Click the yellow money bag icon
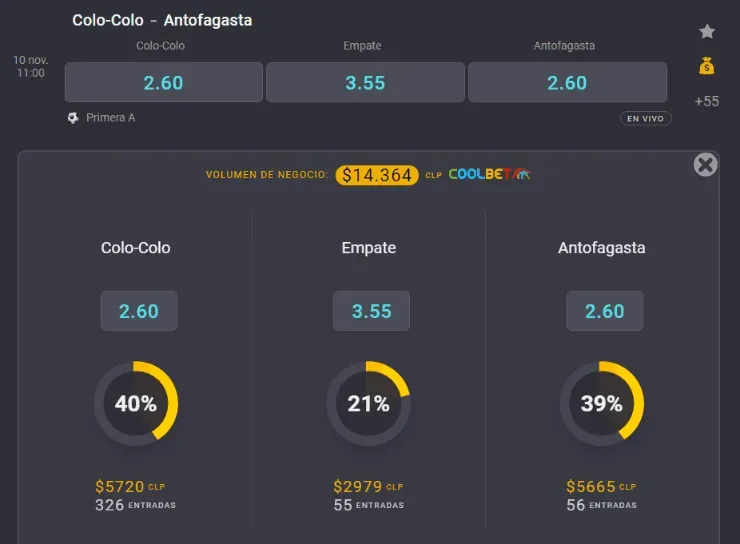Screen dimensions: 740x544 tap(707, 66)
